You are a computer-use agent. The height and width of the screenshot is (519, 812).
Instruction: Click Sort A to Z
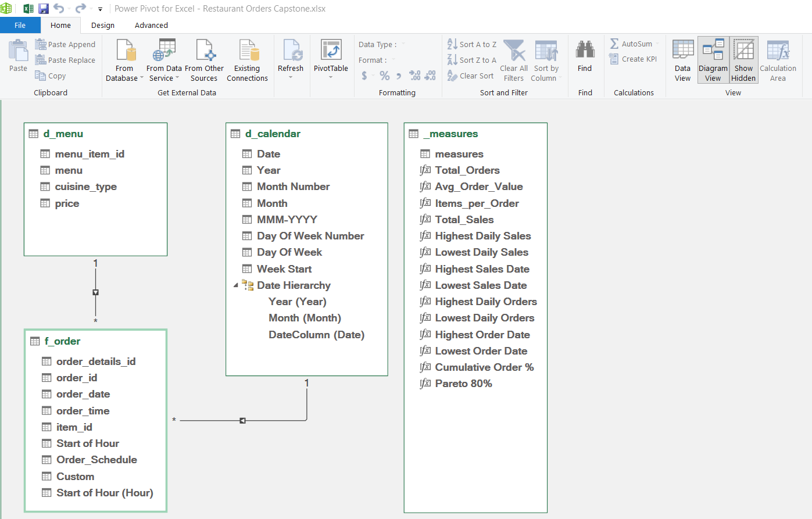(x=472, y=44)
